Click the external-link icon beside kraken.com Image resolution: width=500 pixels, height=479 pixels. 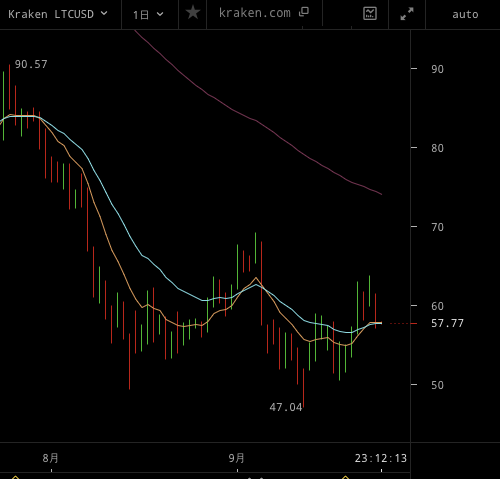coord(304,12)
